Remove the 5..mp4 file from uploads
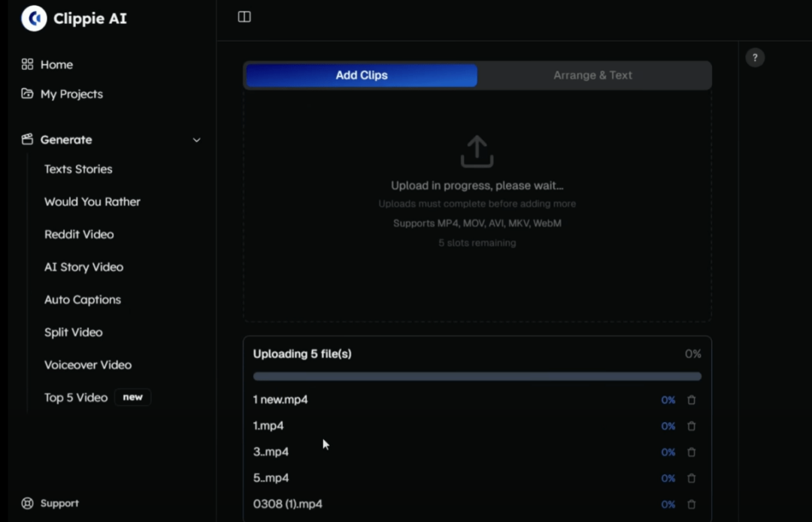The image size is (812, 522). pos(692,478)
